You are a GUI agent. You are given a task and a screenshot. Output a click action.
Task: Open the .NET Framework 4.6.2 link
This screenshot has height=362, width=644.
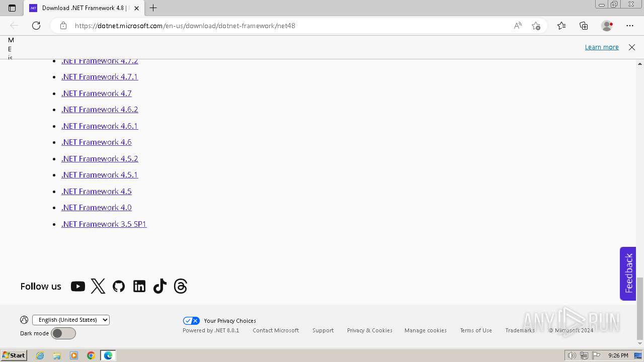(100, 110)
